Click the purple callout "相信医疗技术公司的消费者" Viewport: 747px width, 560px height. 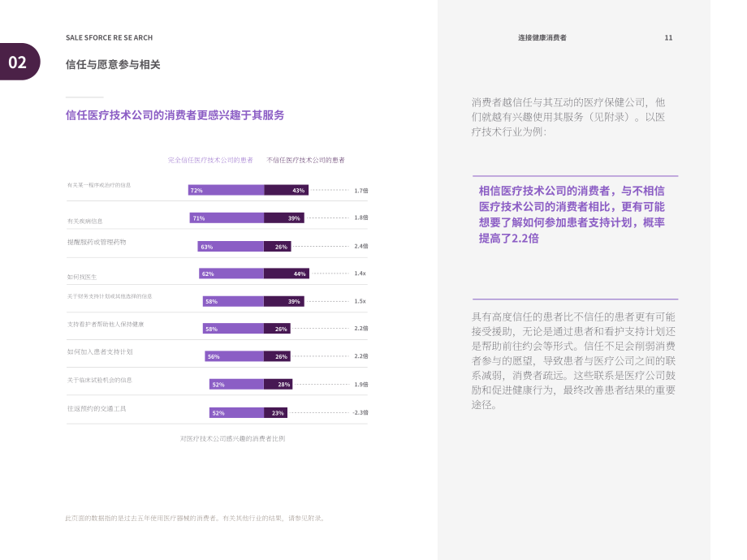click(572, 214)
